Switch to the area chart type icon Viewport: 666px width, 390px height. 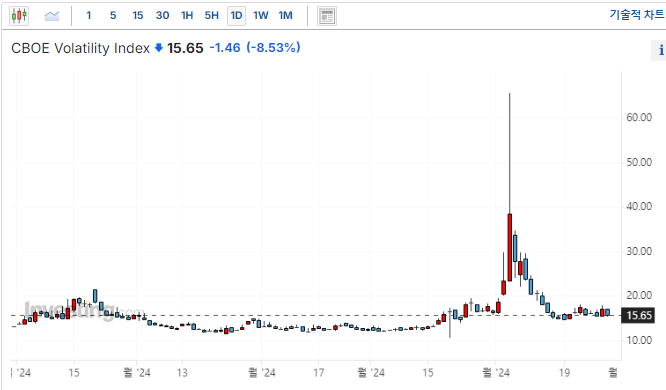tap(52, 16)
